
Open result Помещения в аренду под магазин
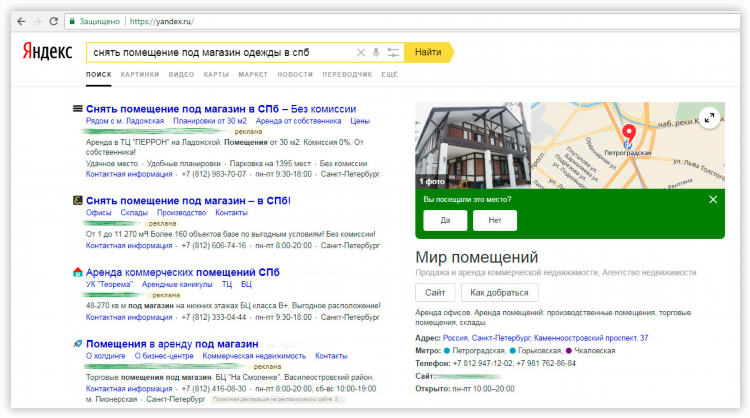(x=172, y=343)
